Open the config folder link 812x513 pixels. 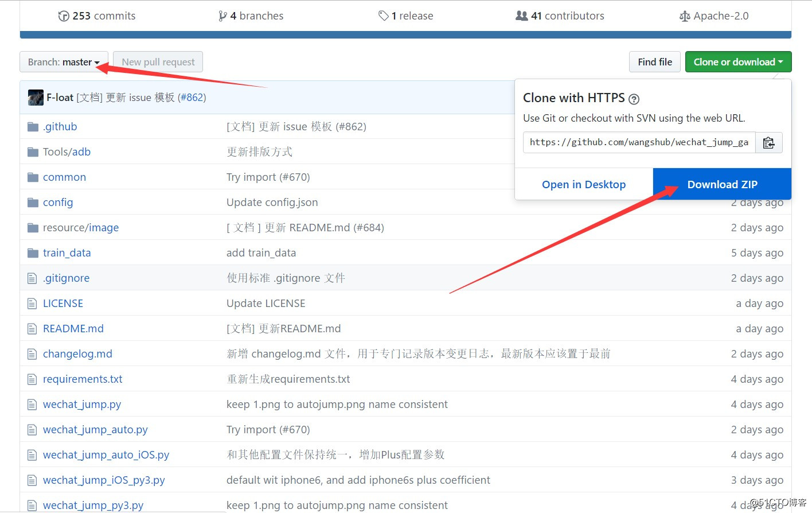point(58,203)
